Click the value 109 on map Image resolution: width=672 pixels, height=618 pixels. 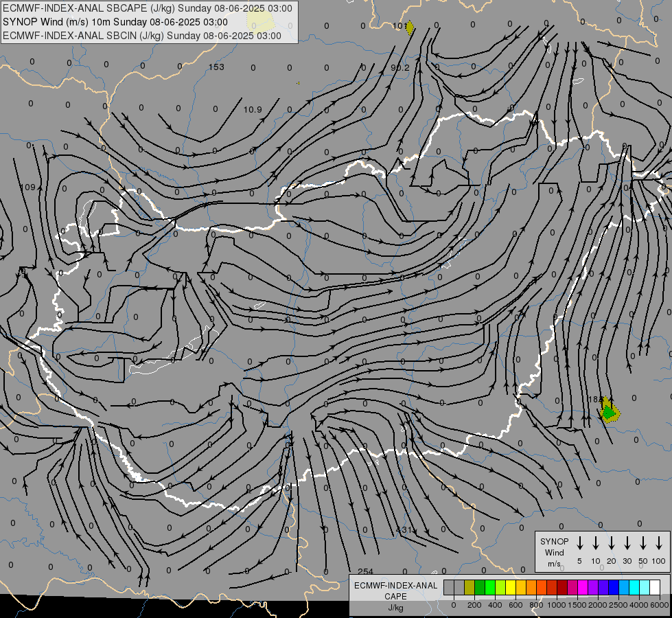pos(28,187)
